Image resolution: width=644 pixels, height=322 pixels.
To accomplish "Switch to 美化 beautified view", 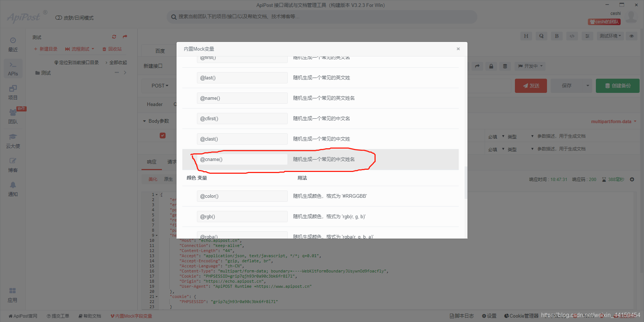I will click(153, 179).
